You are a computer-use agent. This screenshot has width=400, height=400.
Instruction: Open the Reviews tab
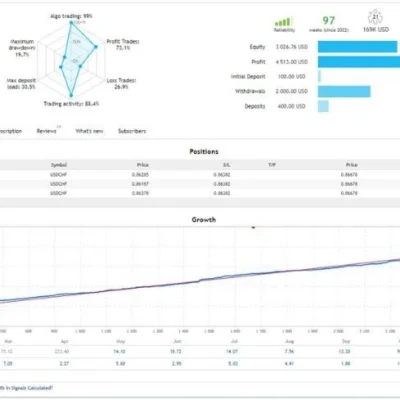point(47,131)
